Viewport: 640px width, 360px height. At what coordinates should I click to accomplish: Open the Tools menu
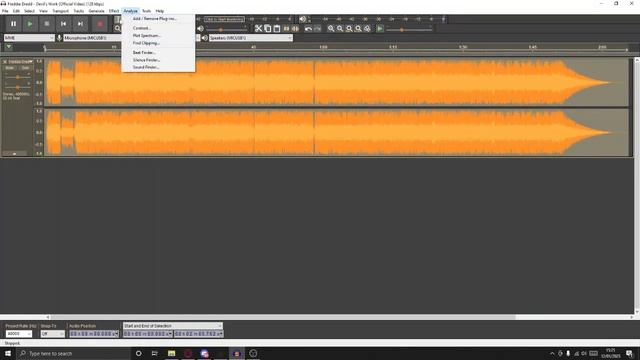click(x=147, y=11)
